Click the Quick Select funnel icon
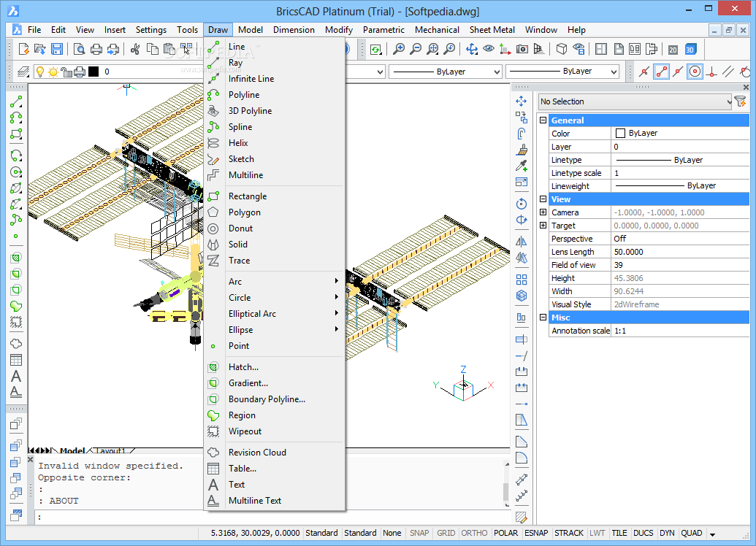756x546 pixels. coord(740,101)
